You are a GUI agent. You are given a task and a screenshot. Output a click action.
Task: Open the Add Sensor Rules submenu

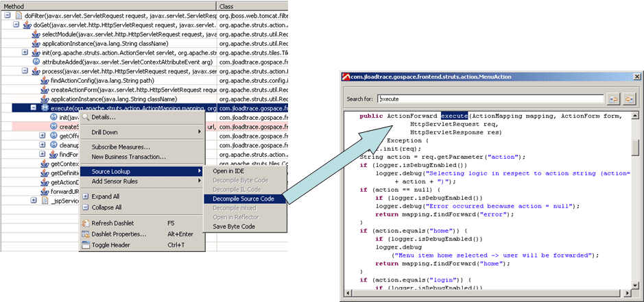(x=142, y=181)
